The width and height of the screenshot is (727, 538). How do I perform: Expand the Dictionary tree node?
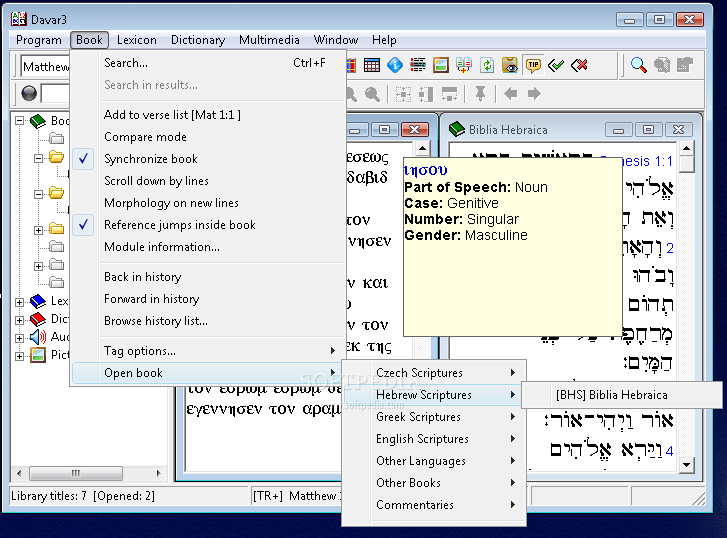19,320
